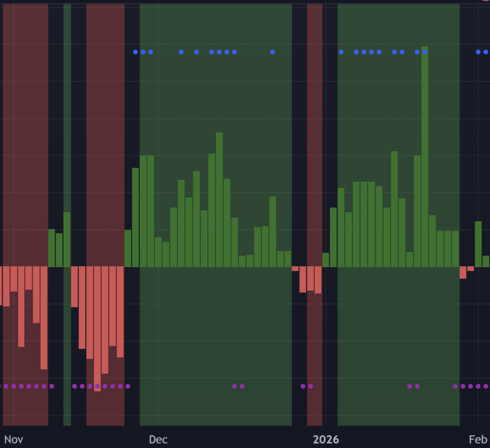Click the last short green bar at right edge
The width and height of the screenshot is (490, 448).
point(486,261)
